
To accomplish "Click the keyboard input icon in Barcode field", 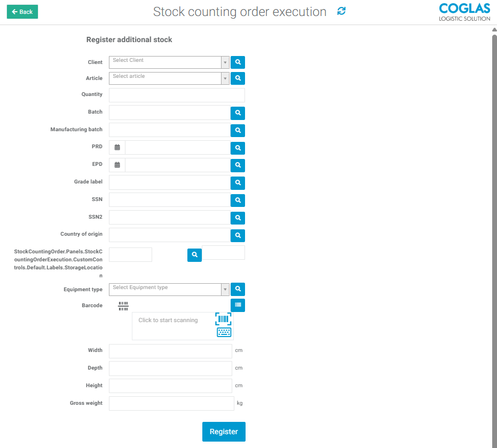I will tap(224, 332).
